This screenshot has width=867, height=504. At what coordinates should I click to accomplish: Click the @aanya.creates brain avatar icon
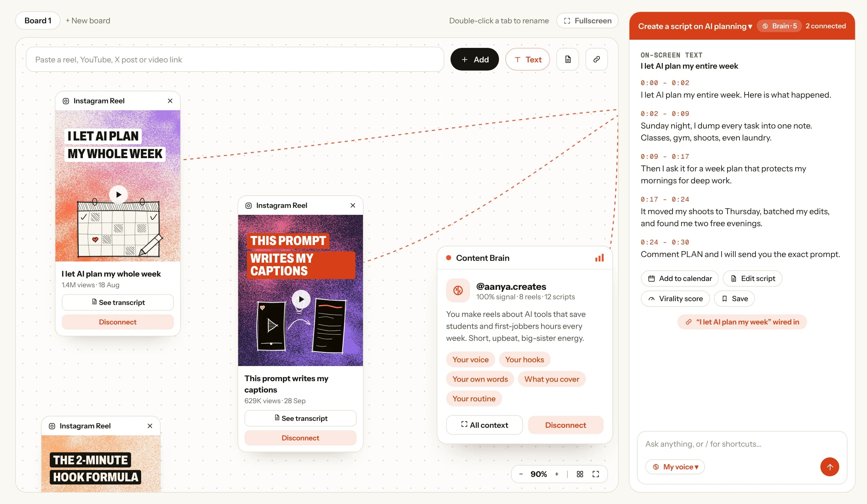click(458, 291)
